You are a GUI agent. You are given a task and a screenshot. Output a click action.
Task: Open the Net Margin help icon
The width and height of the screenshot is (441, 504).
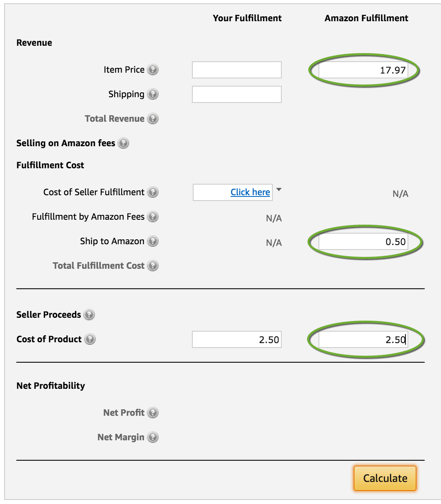coord(153,437)
